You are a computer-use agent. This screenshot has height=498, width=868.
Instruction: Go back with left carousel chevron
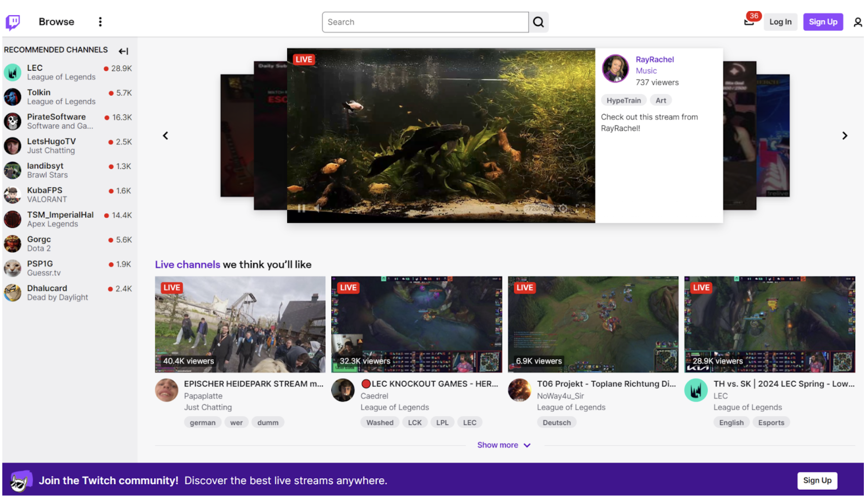[x=165, y=135]
